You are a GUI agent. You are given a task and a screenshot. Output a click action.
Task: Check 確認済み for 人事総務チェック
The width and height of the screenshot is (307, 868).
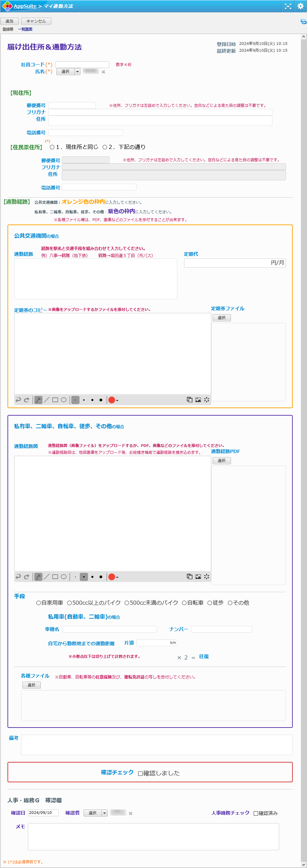[256, 813]
